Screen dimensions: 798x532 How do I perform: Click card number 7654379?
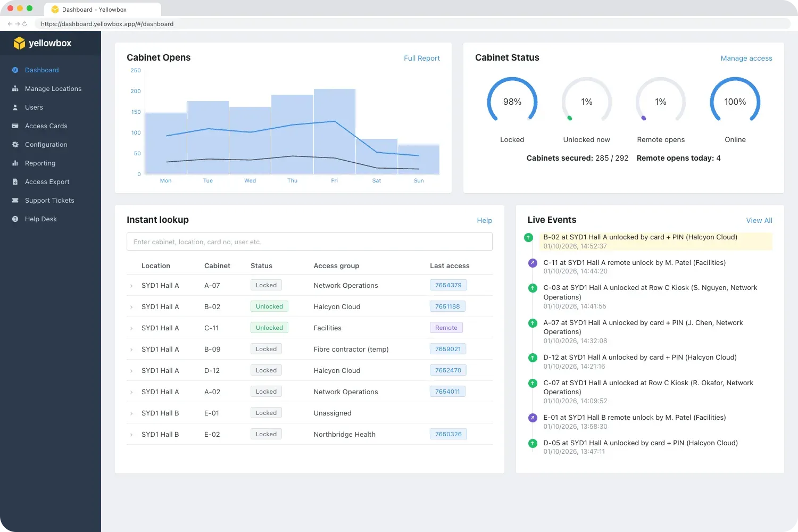point(448,285)
